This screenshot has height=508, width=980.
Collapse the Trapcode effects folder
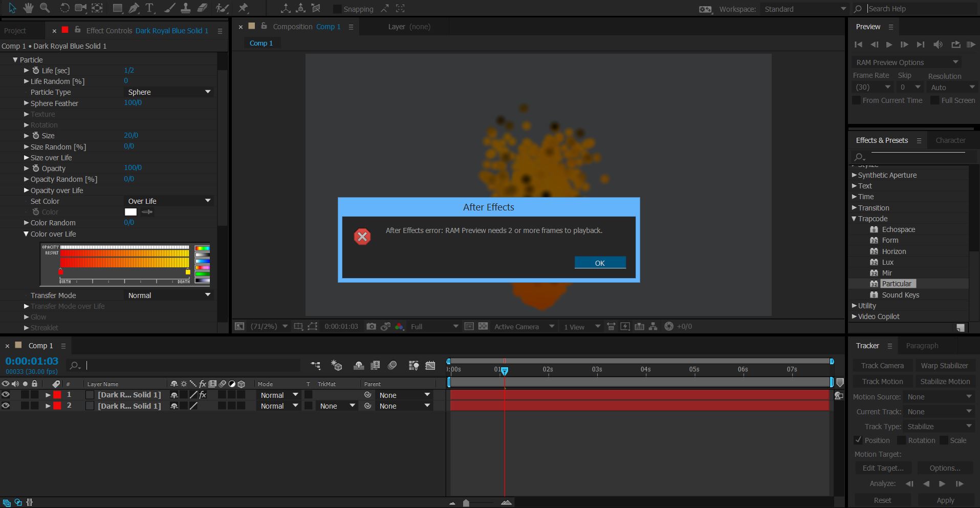tap(854, 219)
